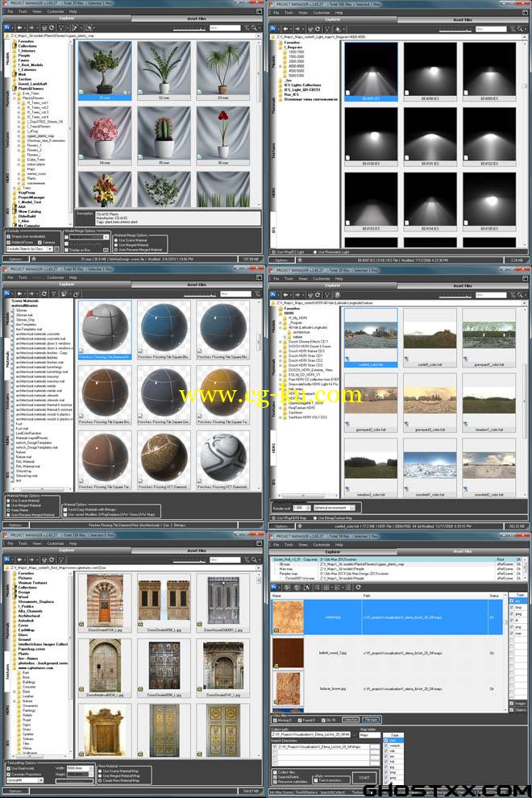Image resolution: width=532 pixels, height=798 pixels.
Task: Open the path bar dropdown in the IES lights window
Action: click(525, 37)
